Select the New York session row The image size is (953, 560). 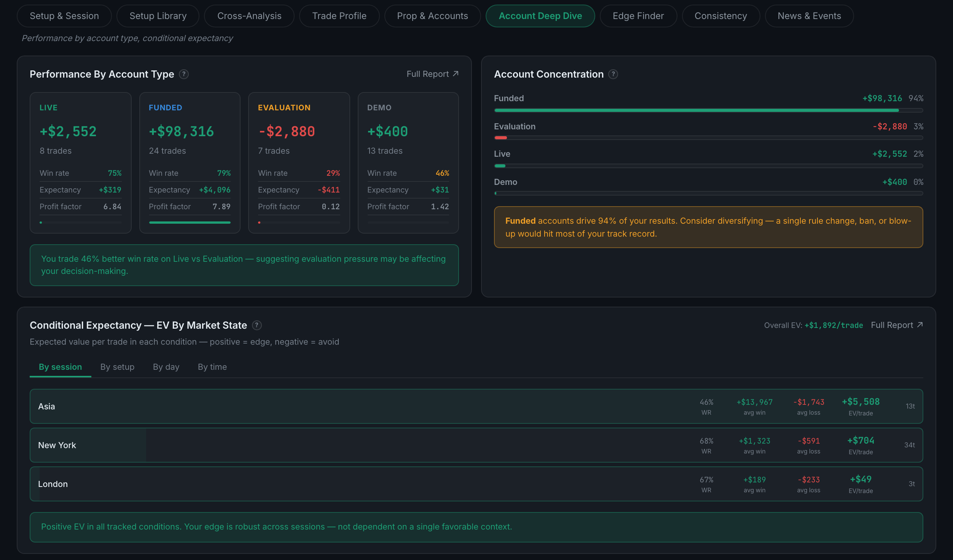(476, 445)
